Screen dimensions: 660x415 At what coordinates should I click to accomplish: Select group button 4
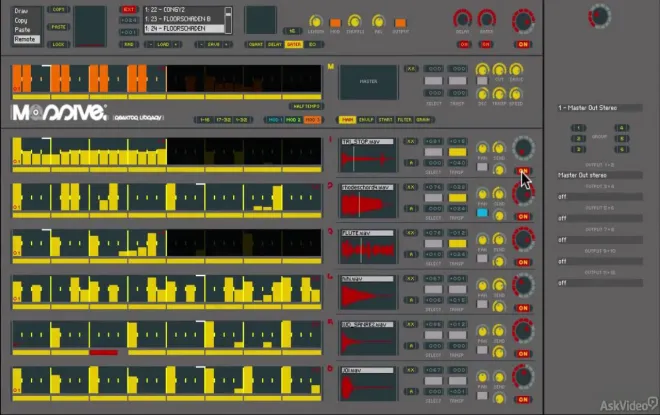click(621, 128)
